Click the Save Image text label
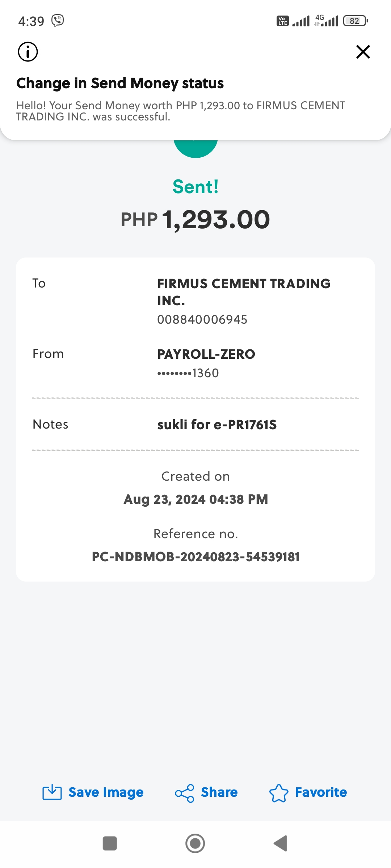This screenshot has height=868, width=391. click(x=106, y=792)
